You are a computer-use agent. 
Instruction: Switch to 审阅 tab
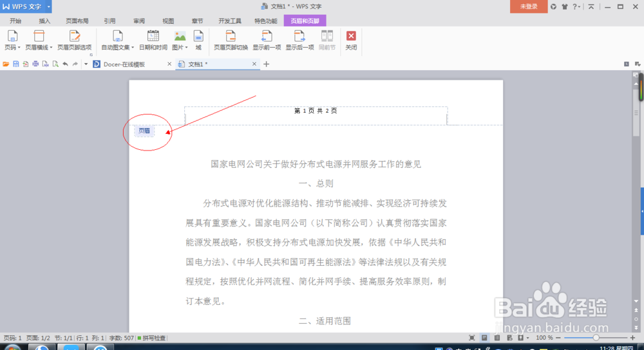(139, 21)
